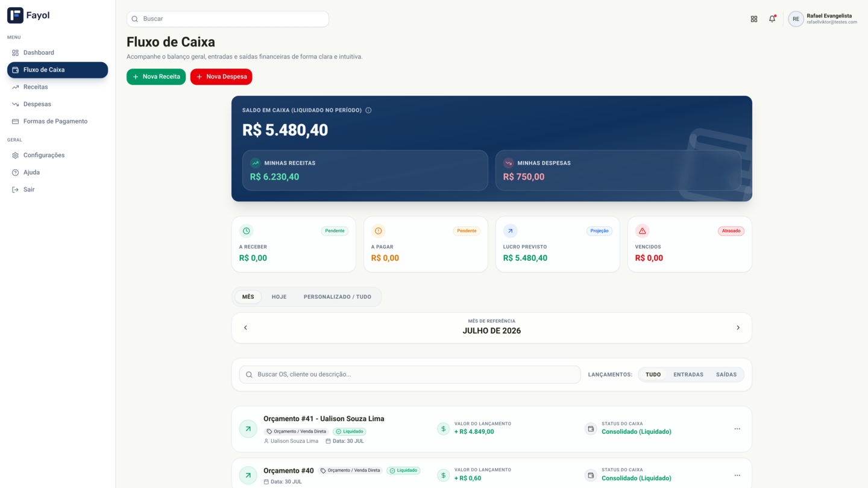Filter entries by TUDO

653,375
